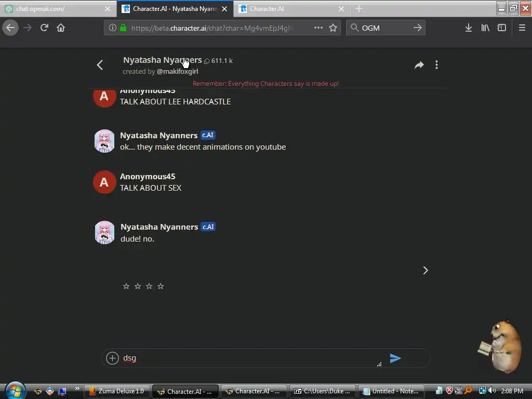Send the message with the blue arrow

pyautogui.click(x=395, y=358)
